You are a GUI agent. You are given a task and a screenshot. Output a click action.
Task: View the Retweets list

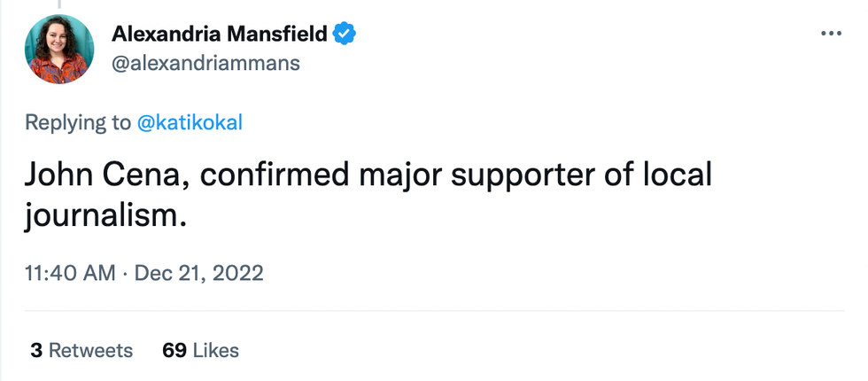(90, 350)
